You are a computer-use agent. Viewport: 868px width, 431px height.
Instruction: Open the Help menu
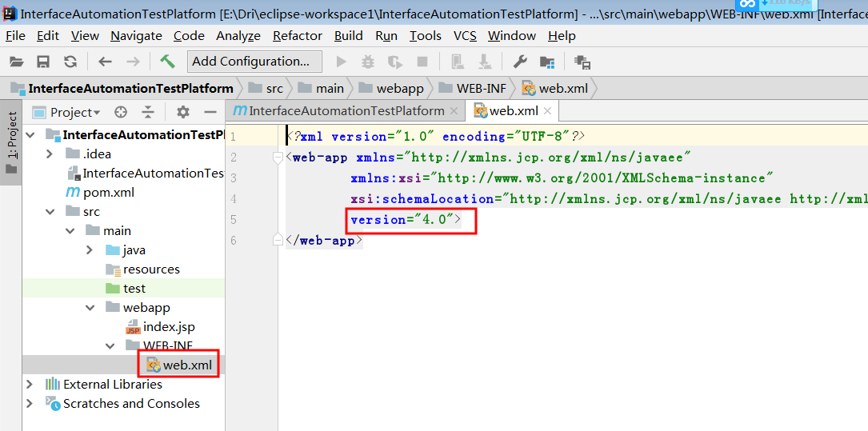tap(562, 36)
